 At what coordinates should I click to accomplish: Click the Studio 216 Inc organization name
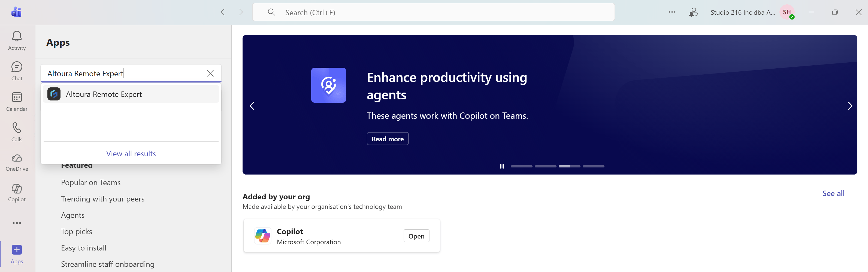click(x=743, y=13)
